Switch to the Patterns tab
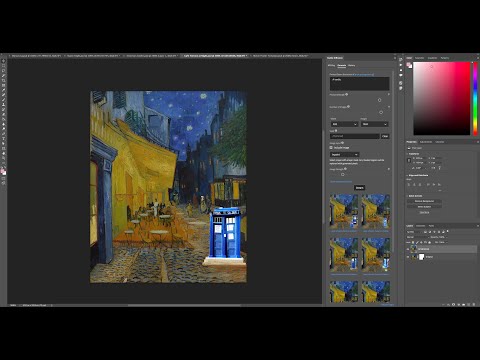Viewport: 480px width, 360px height. point(445,58)
